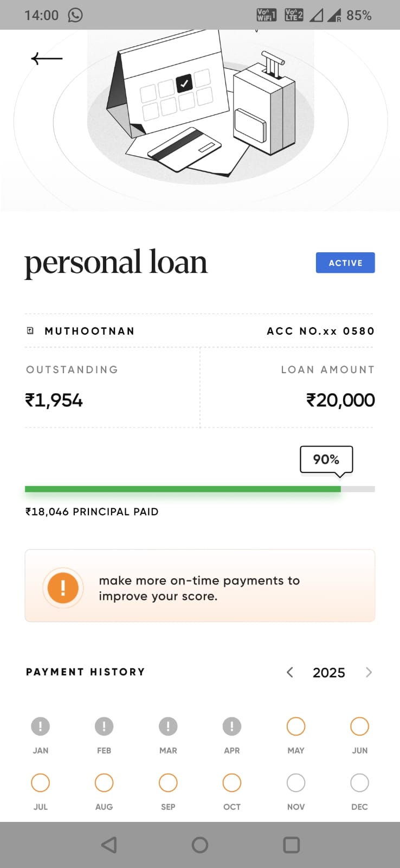Tap the MAR missed payment icon
The width and height of the screenshot is (400, 868).
click(x=168, y=726)
